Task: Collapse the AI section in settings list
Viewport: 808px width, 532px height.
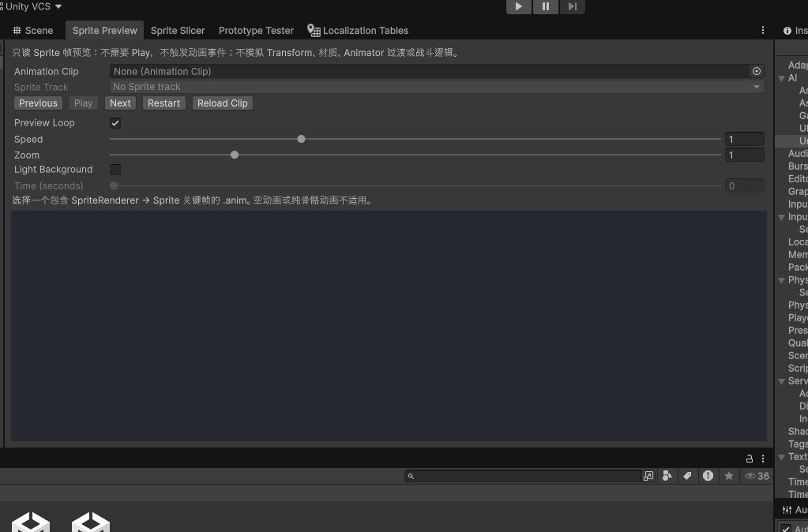Action: pyautogui.click(x=782, y=78)
